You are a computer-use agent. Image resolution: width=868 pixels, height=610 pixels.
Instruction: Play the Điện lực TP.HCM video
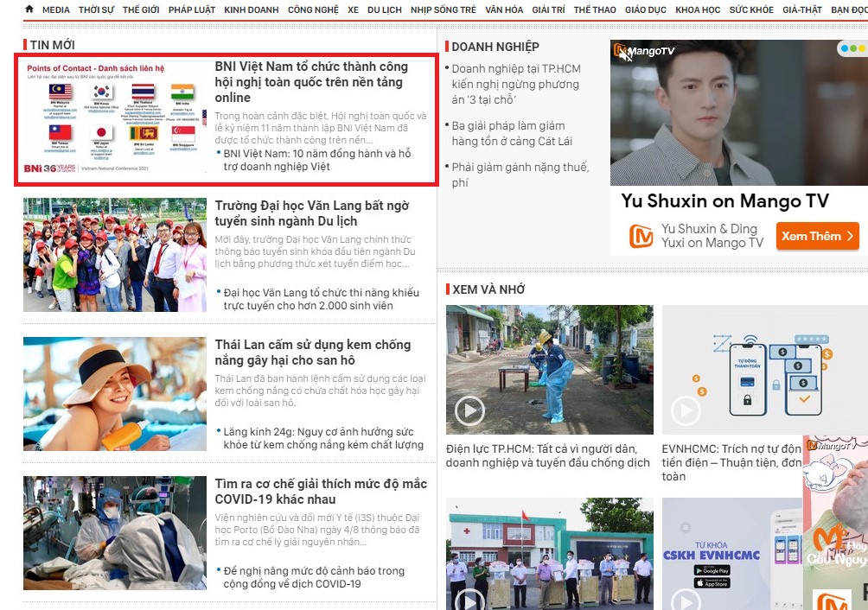tap(469, 410)
